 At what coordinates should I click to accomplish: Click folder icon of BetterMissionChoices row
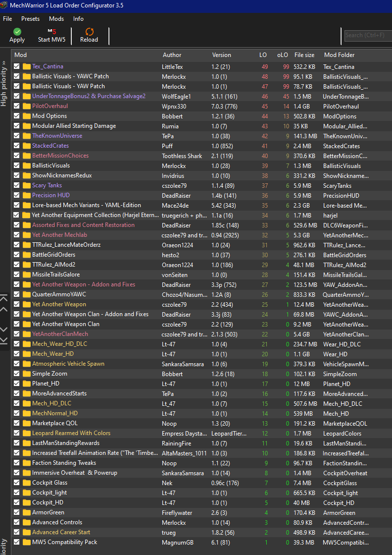(x=27, y=156)
